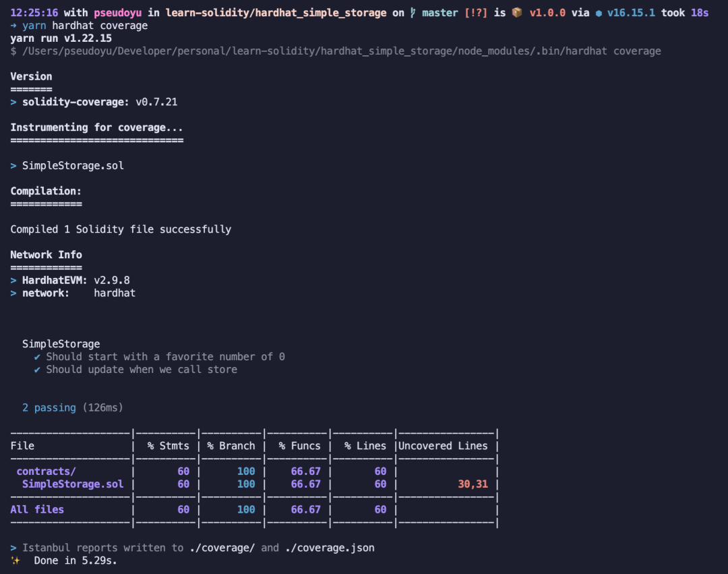Click the username pseudoyu in the prompt
This screenshot has height=574, width=728.
(117, 13)
